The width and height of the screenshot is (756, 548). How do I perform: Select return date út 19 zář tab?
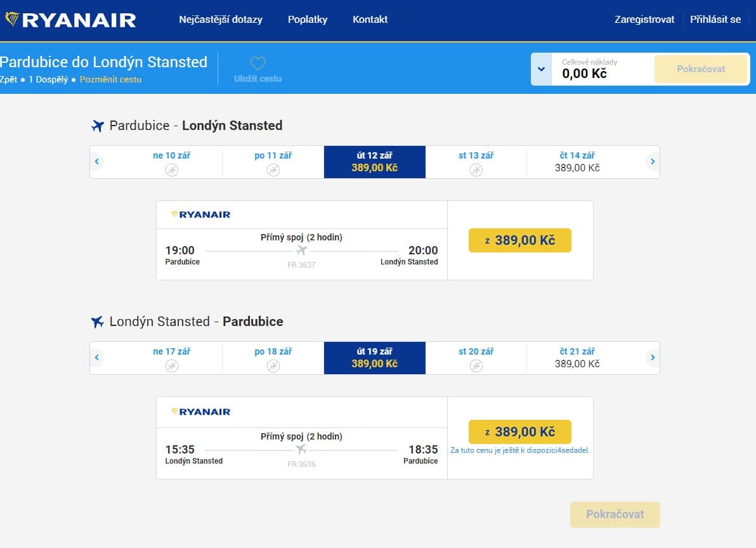click(x=375, y=358)
